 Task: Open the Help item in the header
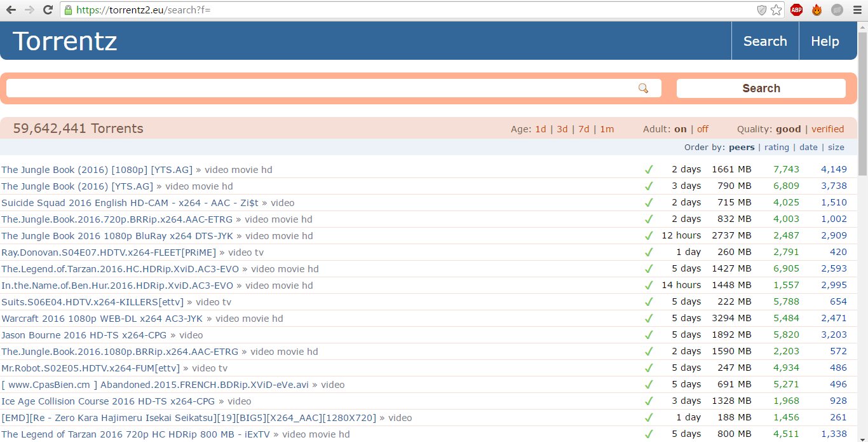click(x=825, y=41)
